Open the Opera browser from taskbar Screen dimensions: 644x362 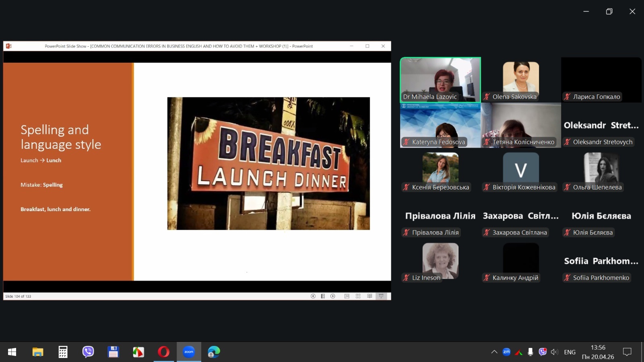click(x=163, y=352)
